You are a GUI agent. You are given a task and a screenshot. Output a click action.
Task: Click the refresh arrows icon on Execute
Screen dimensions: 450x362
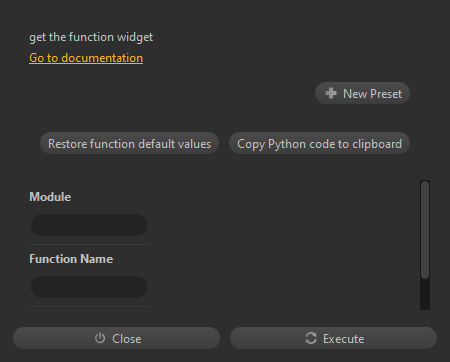point(311,338)
